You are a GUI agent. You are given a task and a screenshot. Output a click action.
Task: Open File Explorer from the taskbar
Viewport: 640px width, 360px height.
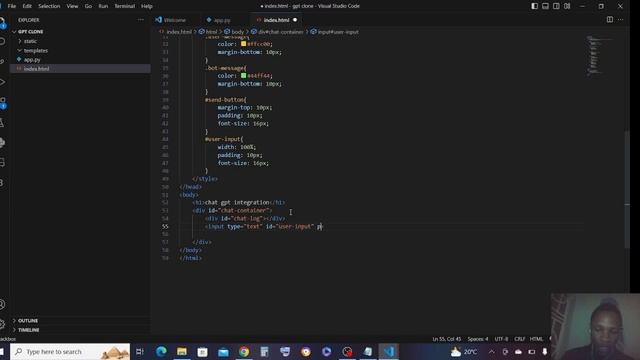tap(182, 351)
